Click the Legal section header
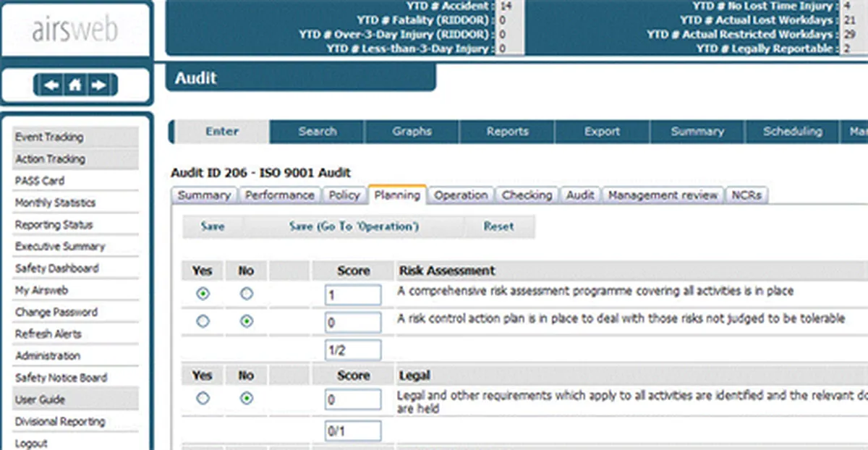Screen dimensions: 868x450 pyautogui.click(x=414, y=375)
